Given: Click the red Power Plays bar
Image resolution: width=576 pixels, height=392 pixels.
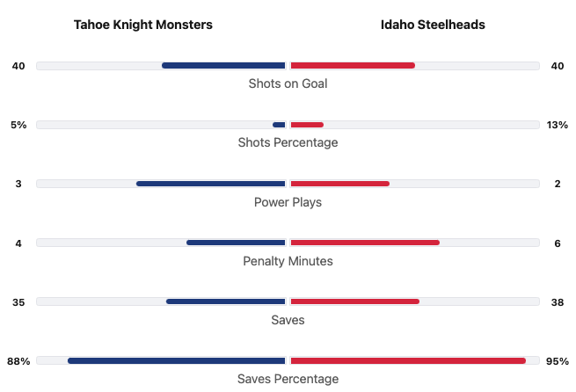Looking at the screenshot, I should click(339, 184).
